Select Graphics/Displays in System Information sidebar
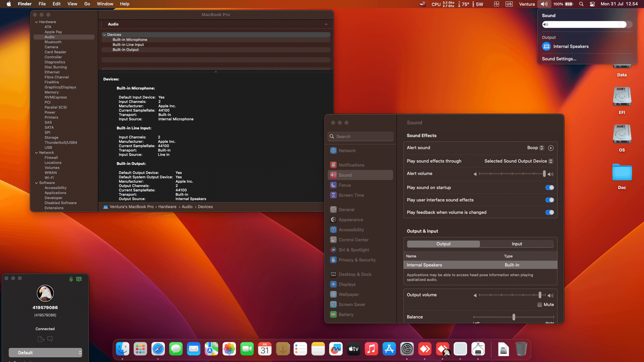This screenshot has height=362, width=644. (x=60, y=87)
